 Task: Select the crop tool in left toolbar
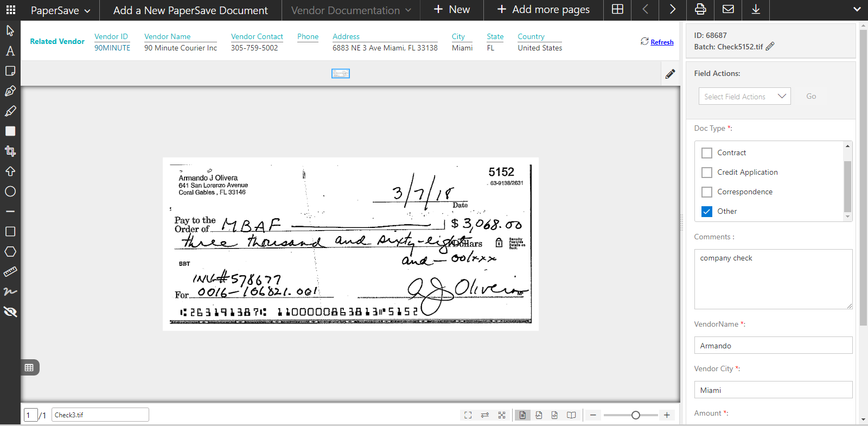pos(10,151)
